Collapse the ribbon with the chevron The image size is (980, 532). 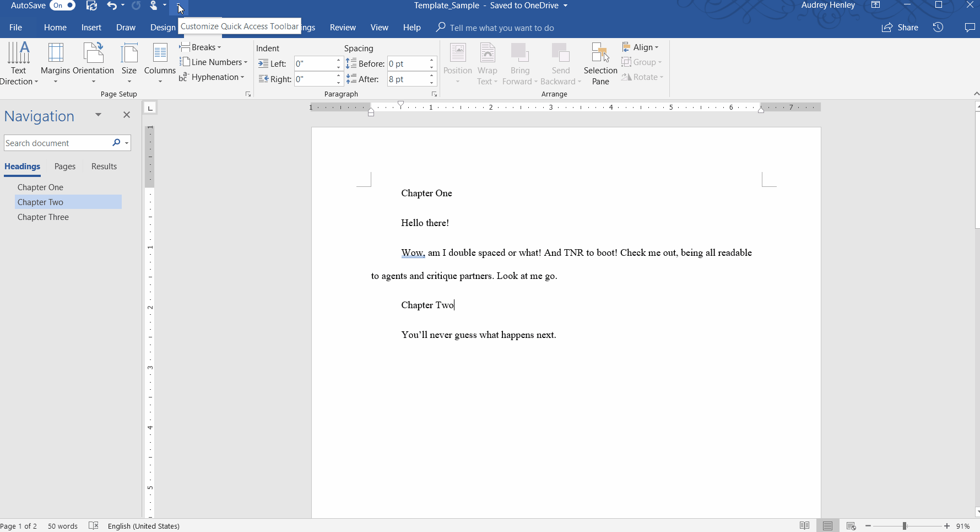pyautogui.click(x=976, y=94)
